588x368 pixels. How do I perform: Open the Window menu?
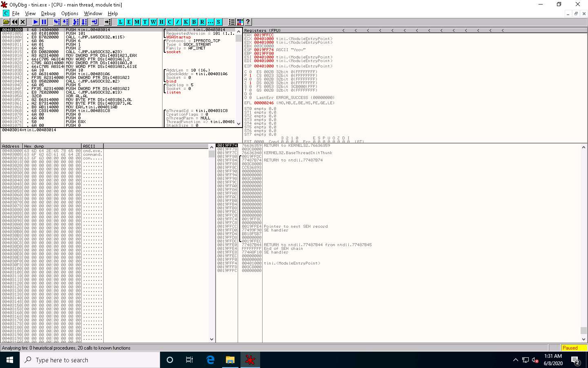93,13
